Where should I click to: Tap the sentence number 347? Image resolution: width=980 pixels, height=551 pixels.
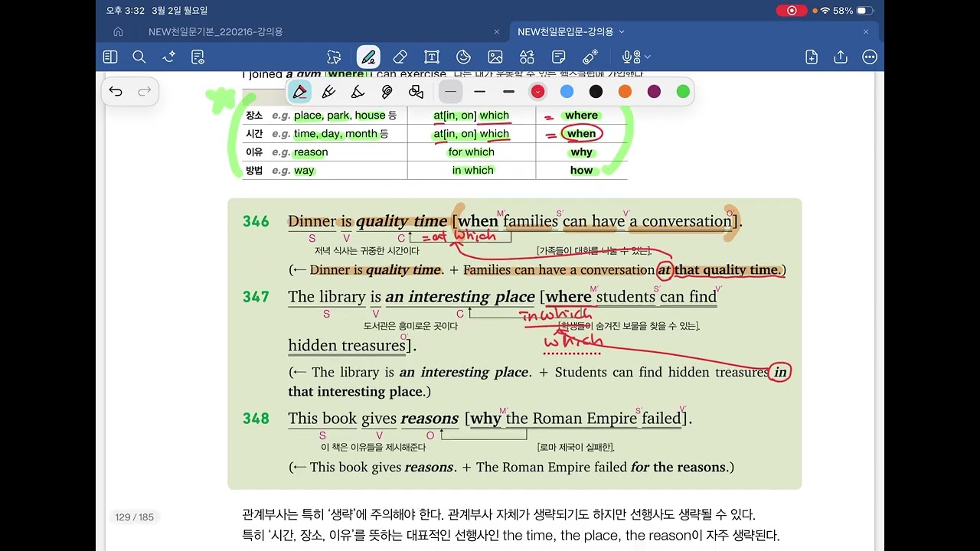pyautogui.click(x=256, y=297)
